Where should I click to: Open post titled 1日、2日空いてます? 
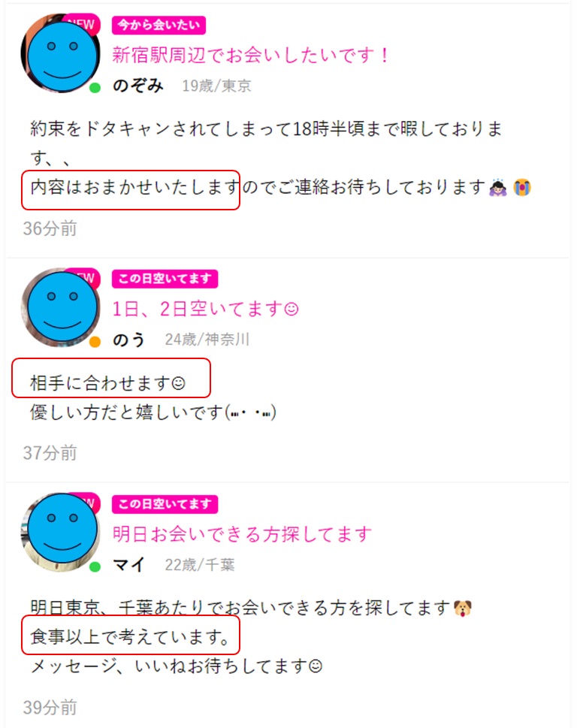[x=205, y=309]
